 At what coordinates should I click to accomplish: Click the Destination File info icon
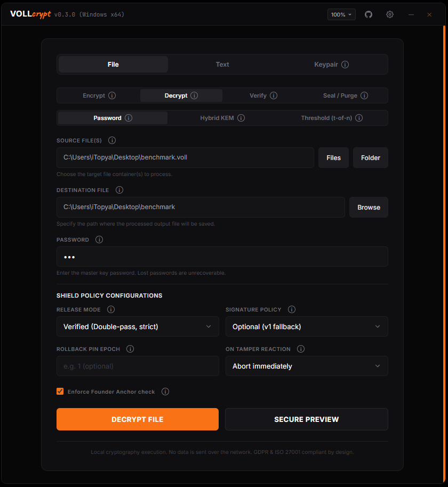(x=119, y=190)
